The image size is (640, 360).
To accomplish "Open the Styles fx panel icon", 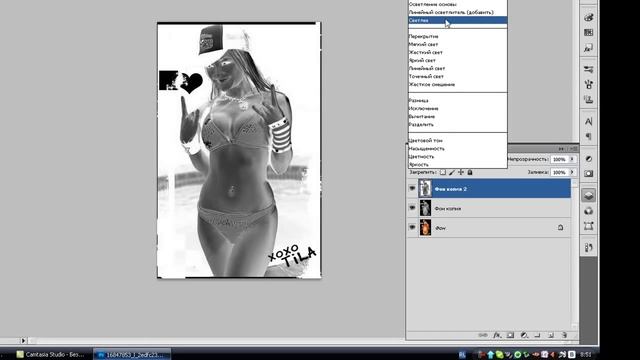I will (588, 48).
